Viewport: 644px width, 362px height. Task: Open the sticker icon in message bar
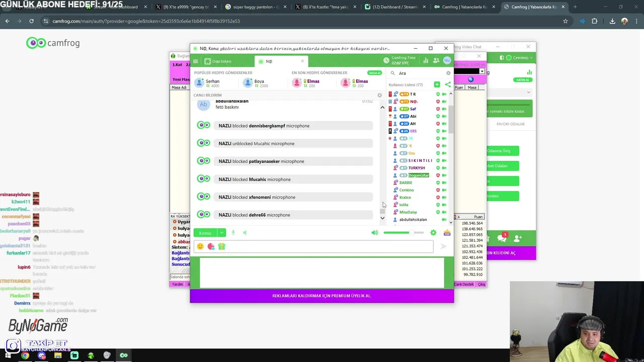click(x=211, y=246)
